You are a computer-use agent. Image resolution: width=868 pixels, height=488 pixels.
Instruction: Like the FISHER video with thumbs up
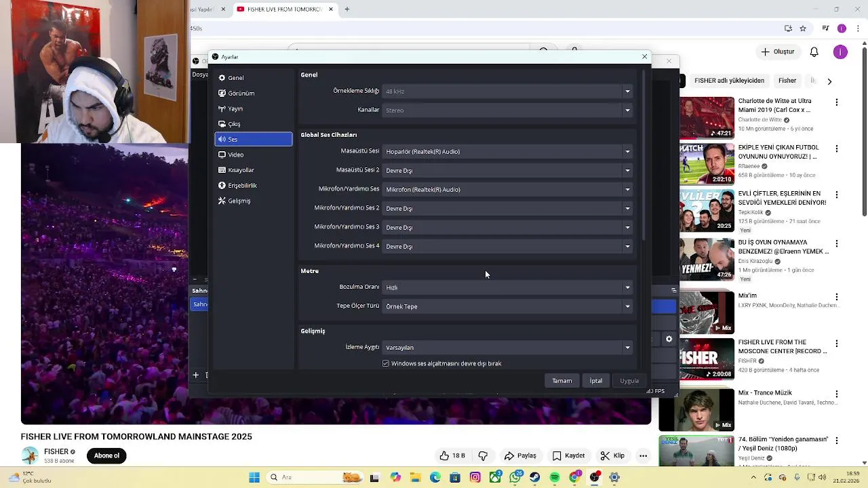452,455
